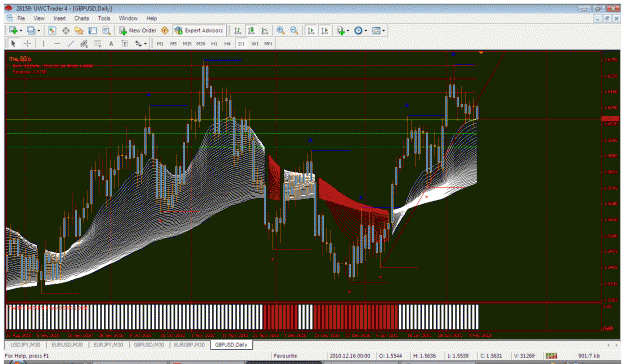This screenshot has height=364, width=625.
Task: Open the File menu
Action: click(21, 18)
